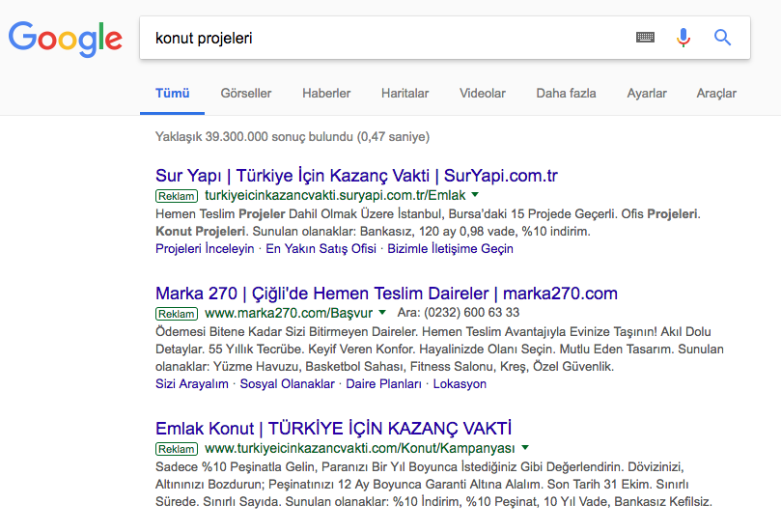Click the Reklam badge on Sur Yapı ad

(x=177, y=196)
